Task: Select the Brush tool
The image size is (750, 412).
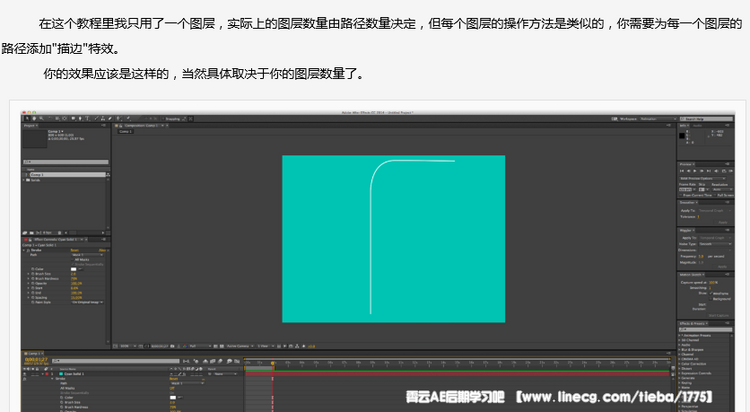Action: 96,119
